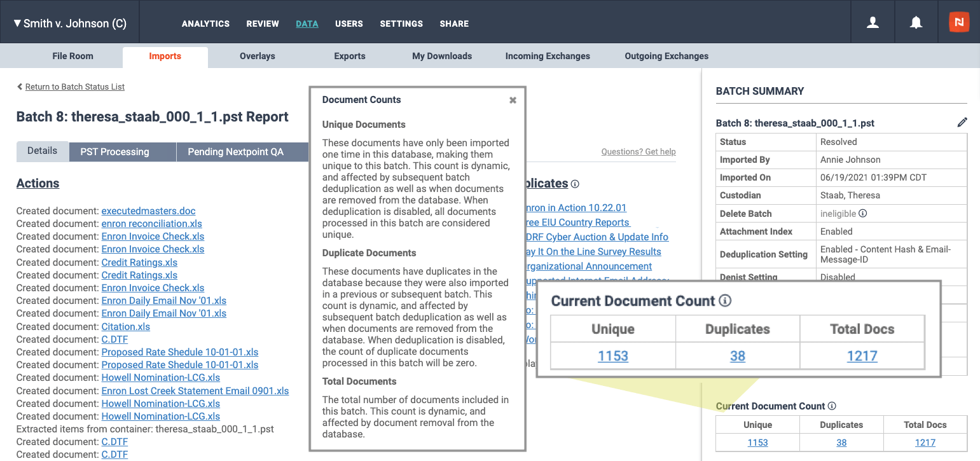The image size is (980, 461).
Task: Click info icon next to Duplicates heading
Action: pos(575,184)
